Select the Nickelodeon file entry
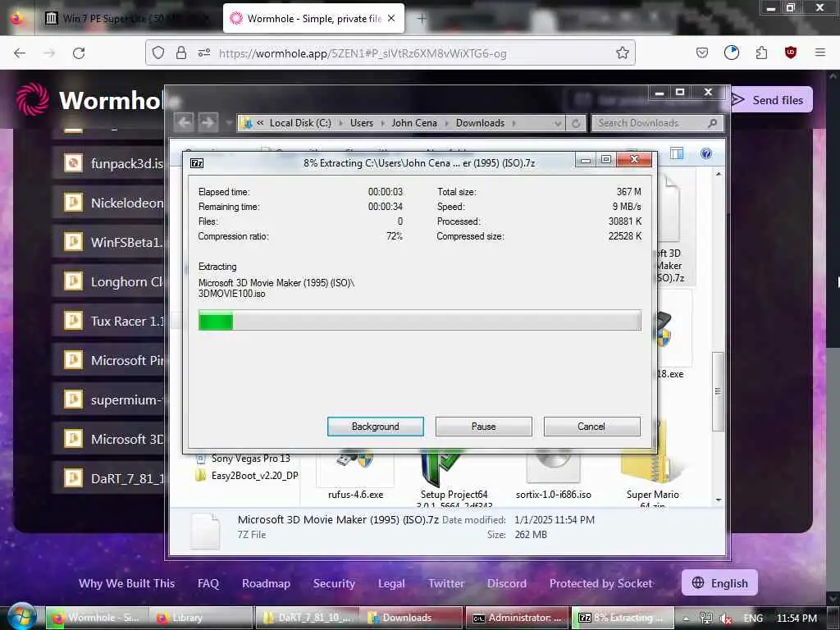 [x=109, y=203]
